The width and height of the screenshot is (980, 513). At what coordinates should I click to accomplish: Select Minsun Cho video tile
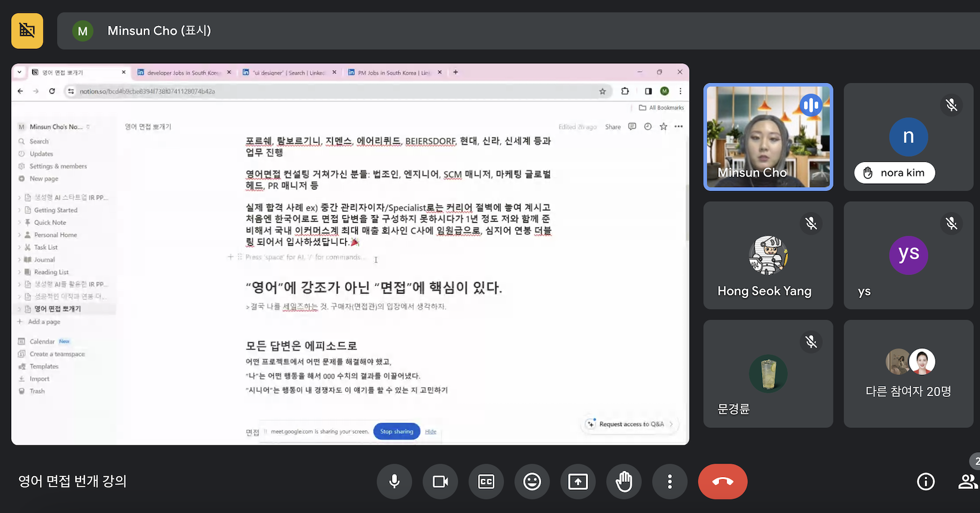coord(768,137)
